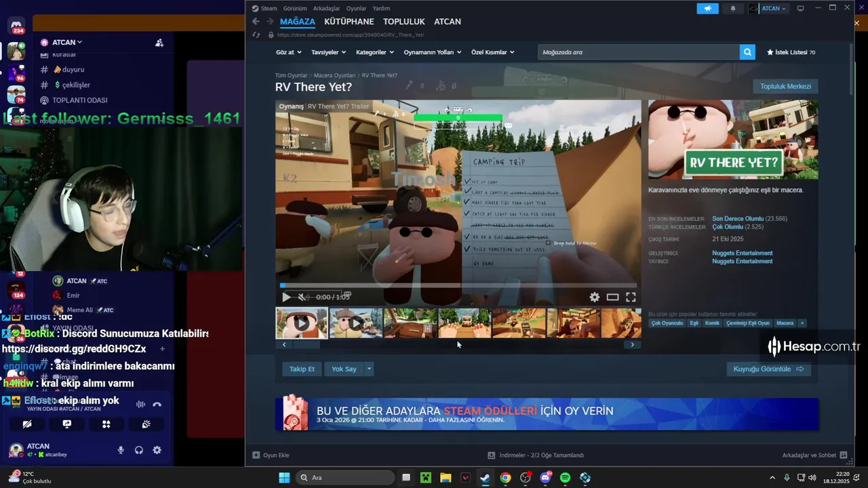Share your screen in Discord
Image resolution: width=868 pixels, height=488 pixels.
66,424
